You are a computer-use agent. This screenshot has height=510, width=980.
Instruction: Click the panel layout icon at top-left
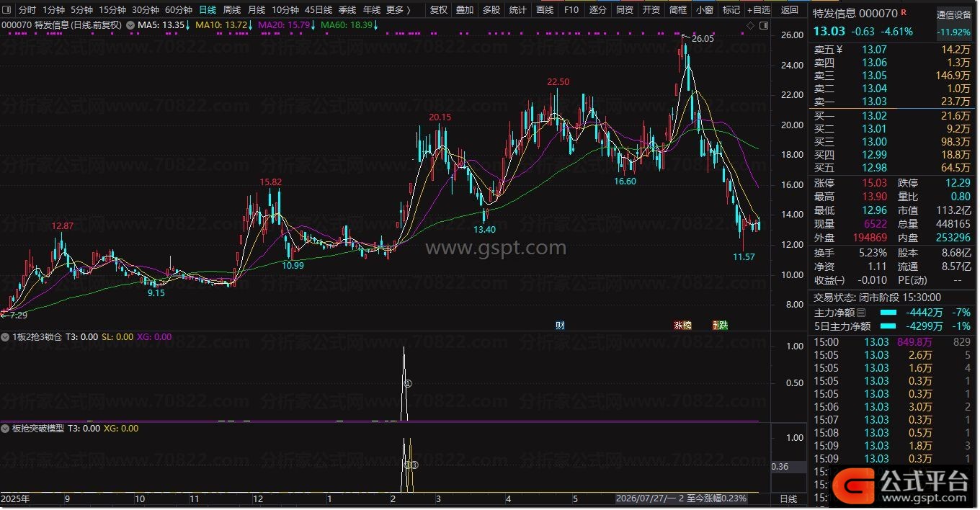point(7,10)
